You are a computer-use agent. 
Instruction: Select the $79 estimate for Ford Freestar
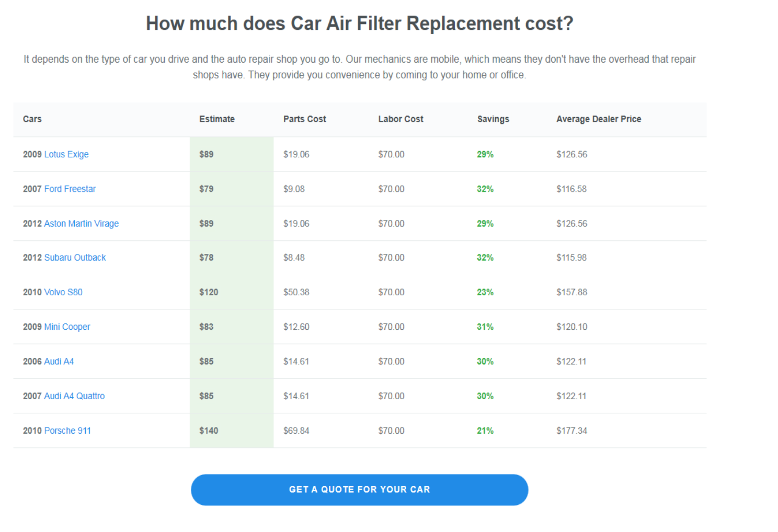coord(207,189)
